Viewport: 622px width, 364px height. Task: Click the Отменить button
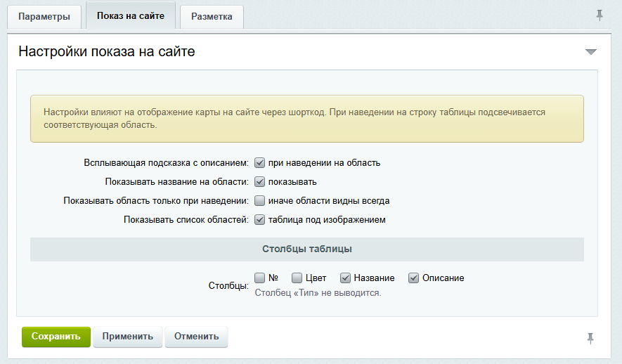(x=196, y=337)
